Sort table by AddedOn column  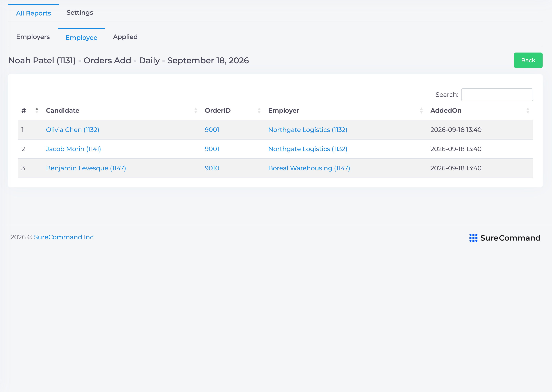[x=528, y=111]
